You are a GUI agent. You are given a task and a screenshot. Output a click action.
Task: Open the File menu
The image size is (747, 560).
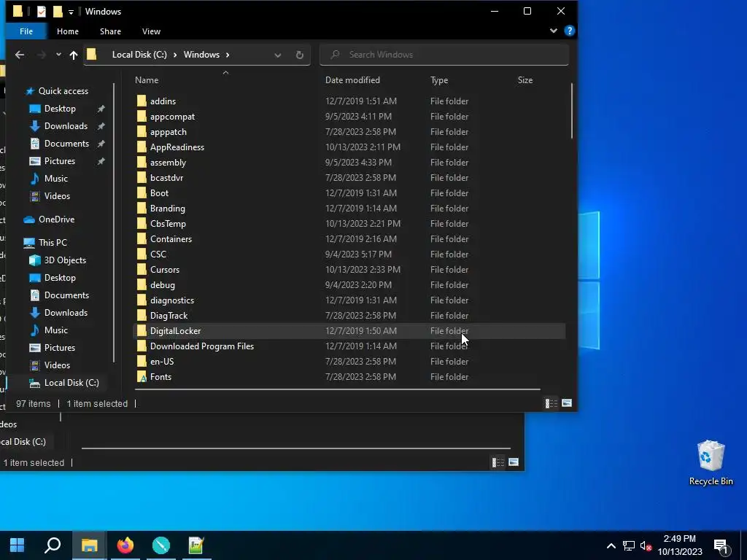coord(26,31)
